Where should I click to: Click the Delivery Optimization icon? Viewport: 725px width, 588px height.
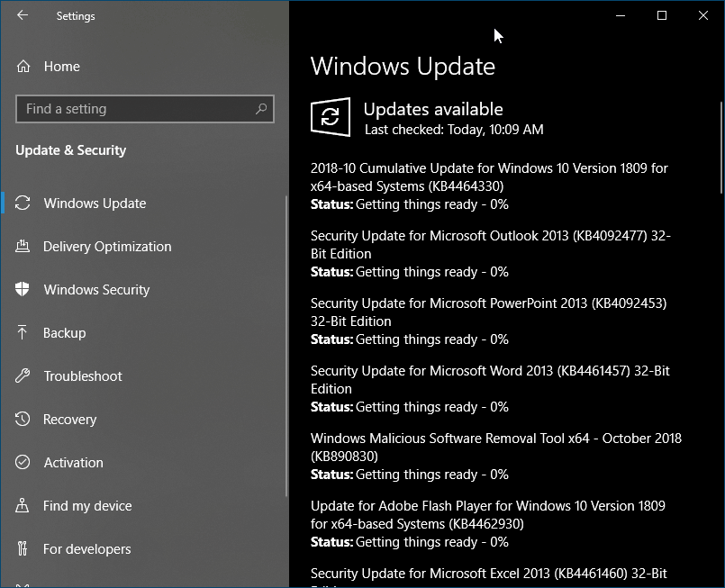click(23, 246)
